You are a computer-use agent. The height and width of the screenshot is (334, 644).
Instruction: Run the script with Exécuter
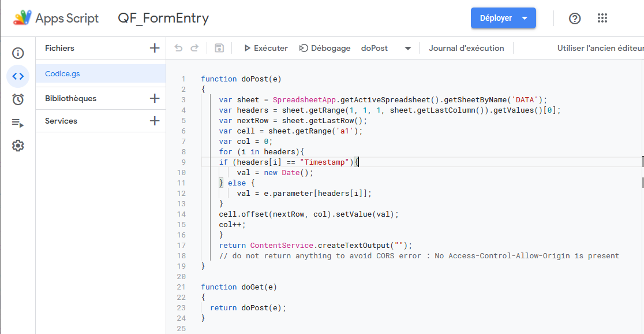[265, 49]
